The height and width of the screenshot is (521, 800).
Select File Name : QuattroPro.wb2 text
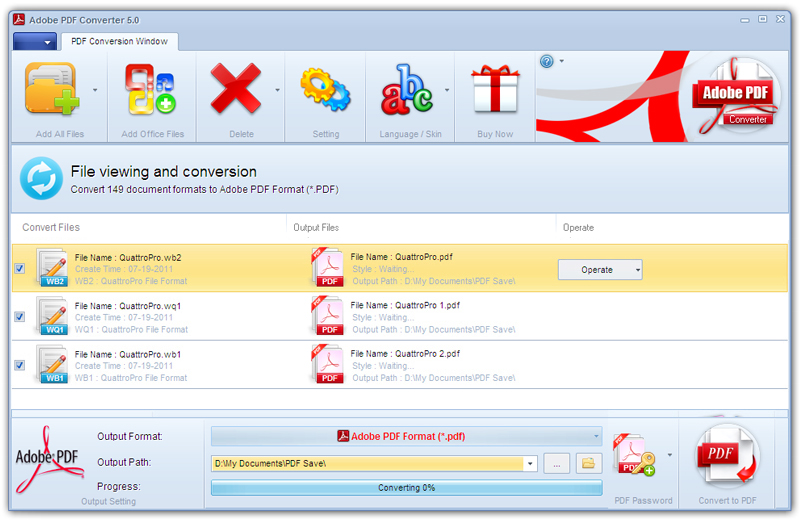[x=128, y=258]
